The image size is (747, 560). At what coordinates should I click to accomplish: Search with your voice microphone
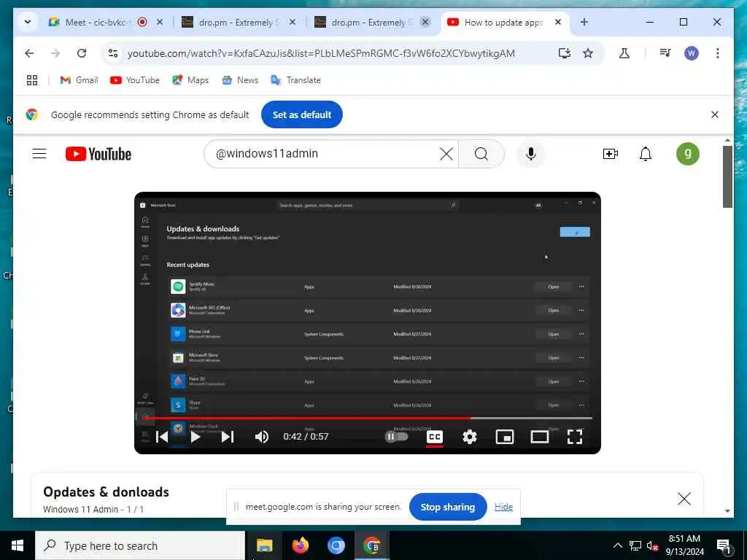point(531,154)
